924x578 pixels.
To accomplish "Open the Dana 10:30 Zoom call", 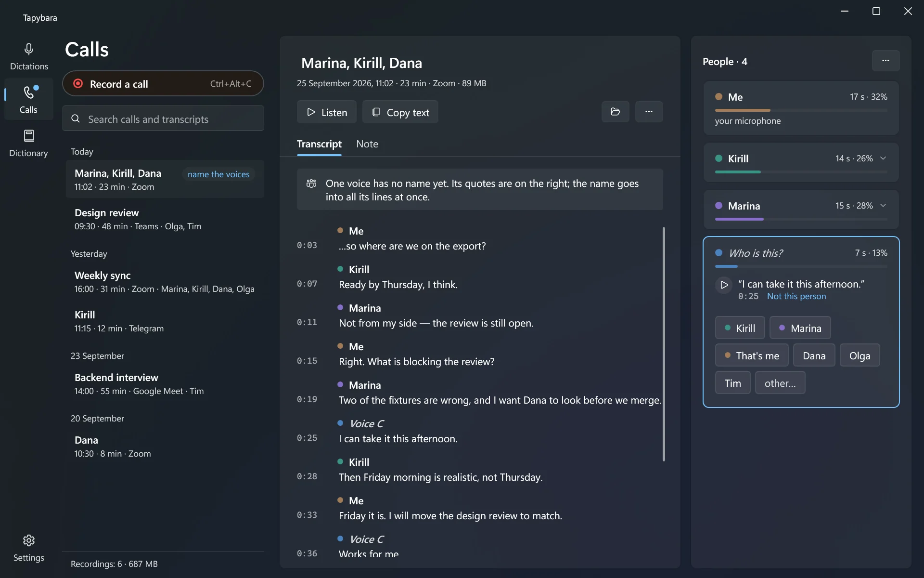I will [165, 447].
